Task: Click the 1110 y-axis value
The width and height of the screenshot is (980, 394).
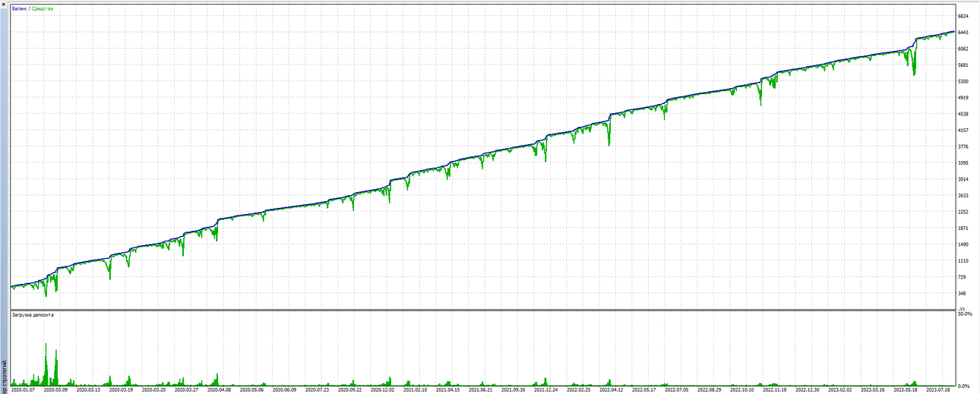Action: (963, 261)
